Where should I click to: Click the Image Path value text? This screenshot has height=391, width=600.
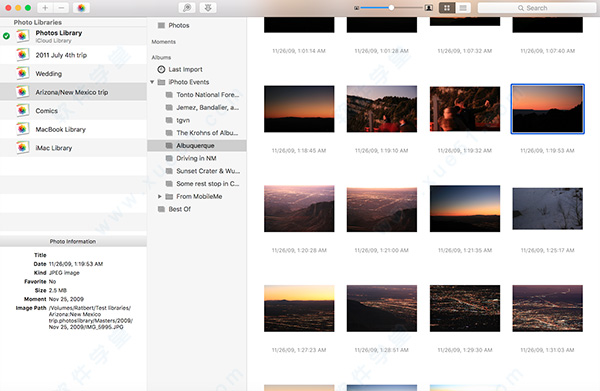pyautogui.click(x=91, y=317)
